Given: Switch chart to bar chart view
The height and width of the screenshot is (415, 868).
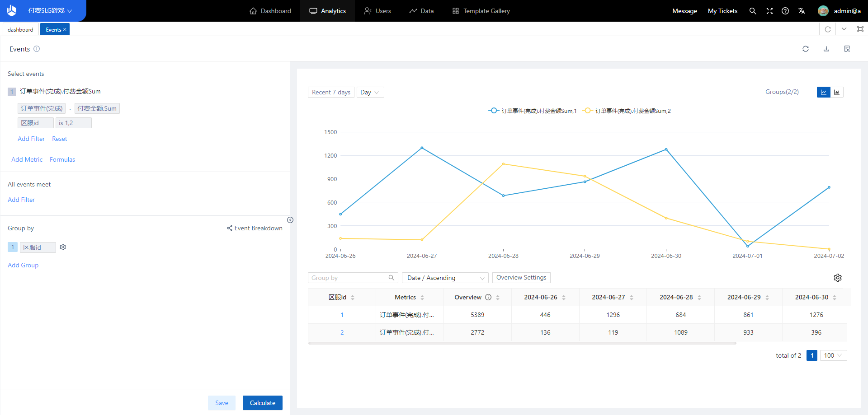Looking at the screenshot, I should pyautogui.click(x=837, y=92).
